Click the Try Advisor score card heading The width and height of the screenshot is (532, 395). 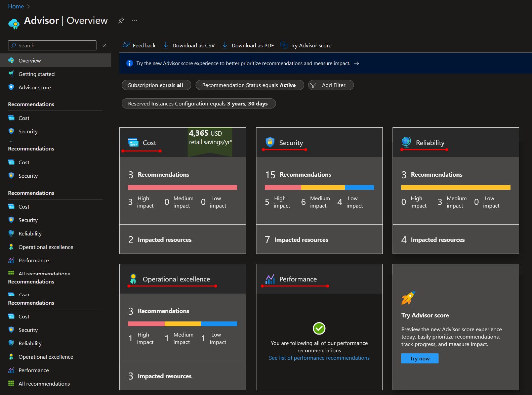pyautogui.click(x=425, y=315)
